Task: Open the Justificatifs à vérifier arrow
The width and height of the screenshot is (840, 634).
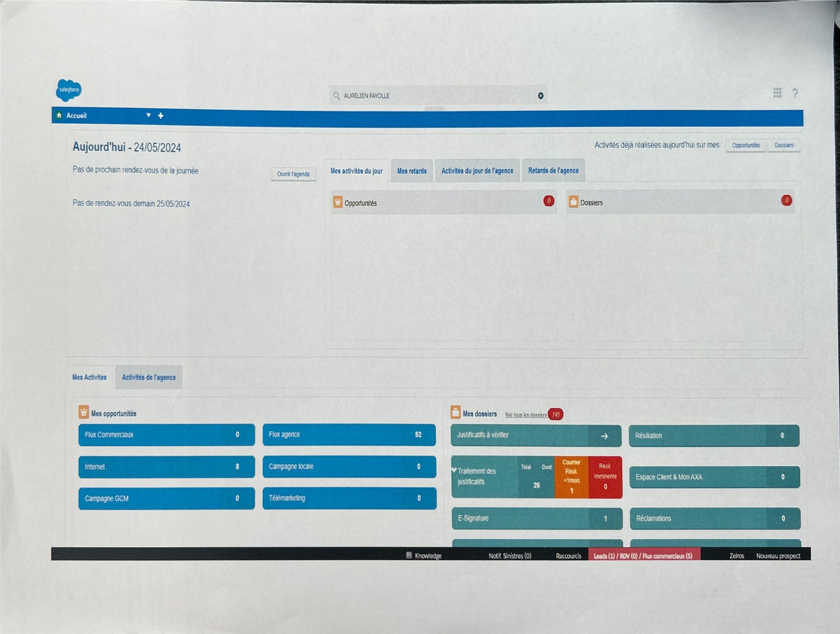Action: (x=604, y=436)
